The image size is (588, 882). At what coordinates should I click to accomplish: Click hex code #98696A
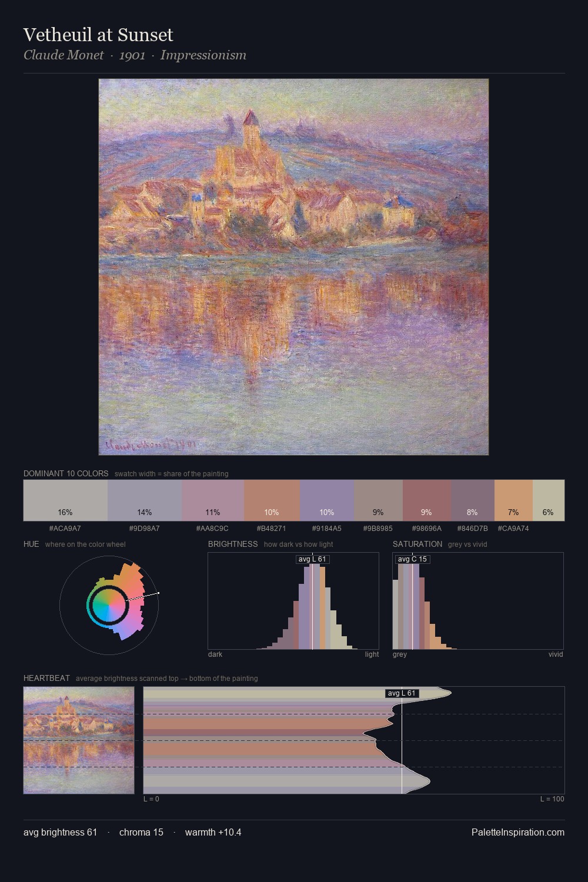427,529
